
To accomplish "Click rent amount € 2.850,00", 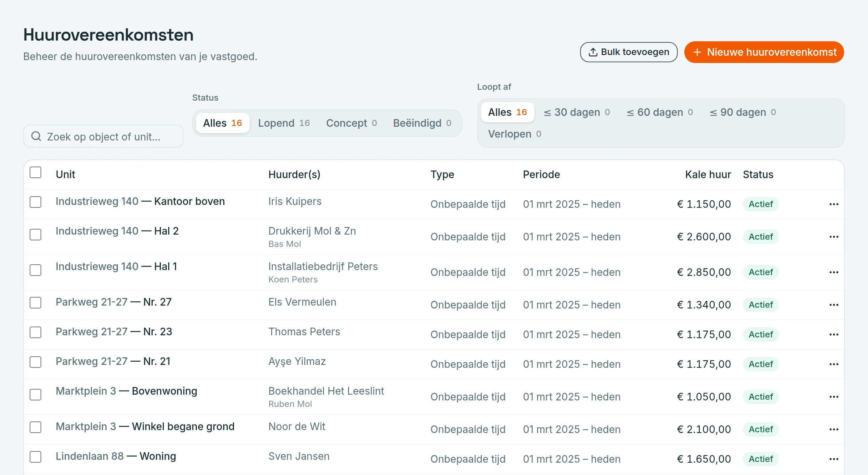I will point(704,272).
